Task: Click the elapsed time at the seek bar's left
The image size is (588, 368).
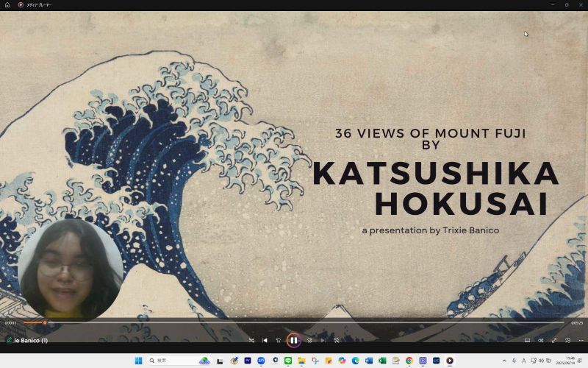Action: pos(10,323)
